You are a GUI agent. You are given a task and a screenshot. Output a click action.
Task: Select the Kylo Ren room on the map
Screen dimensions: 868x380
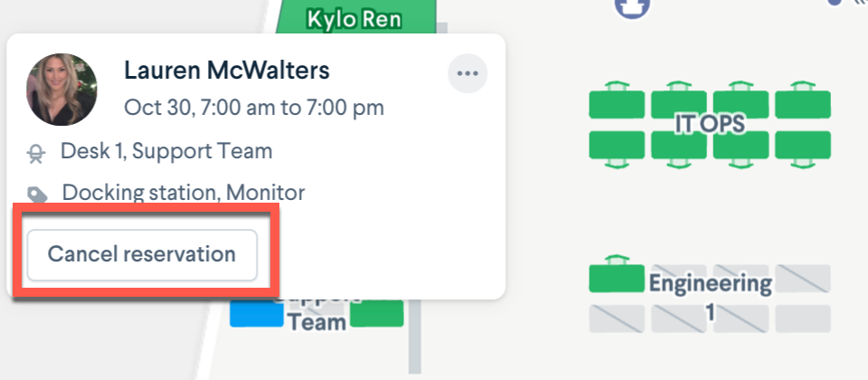tap(354, 18)
